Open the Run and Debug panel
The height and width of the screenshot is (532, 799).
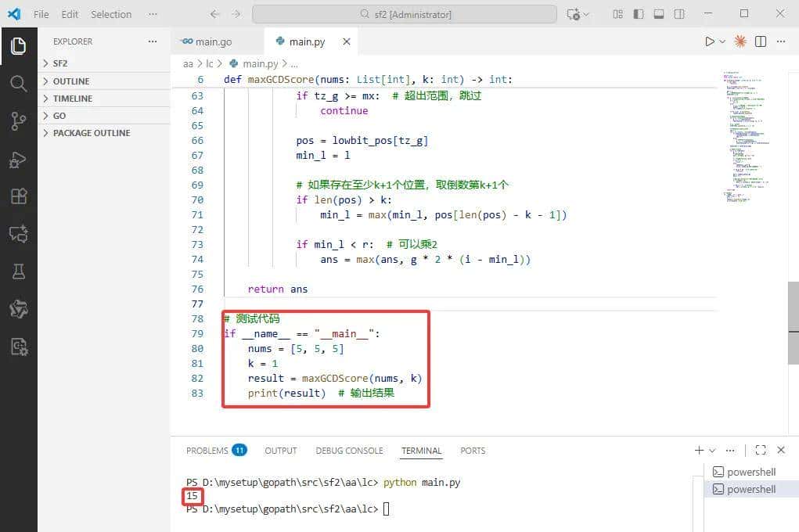point(19,159)
